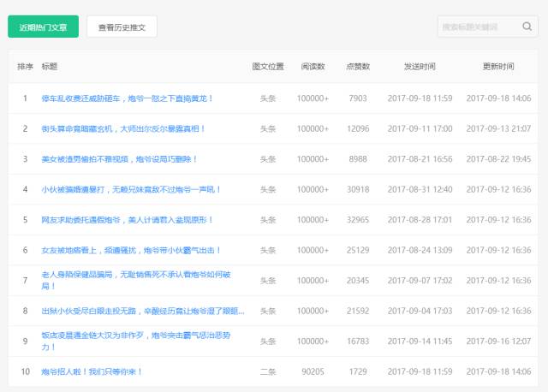Open article '老人身陷保健品骗局'
This screenshot has width=548, height=392.
click(136, 280)
